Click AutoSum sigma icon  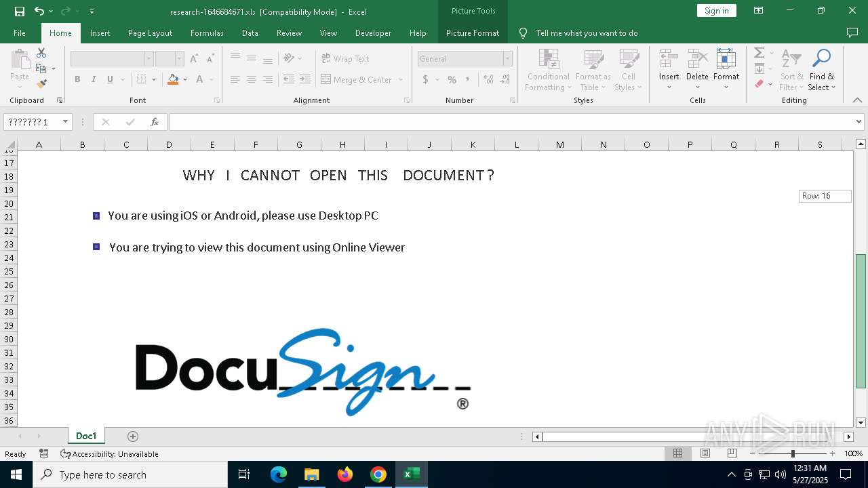coord(759,53)
